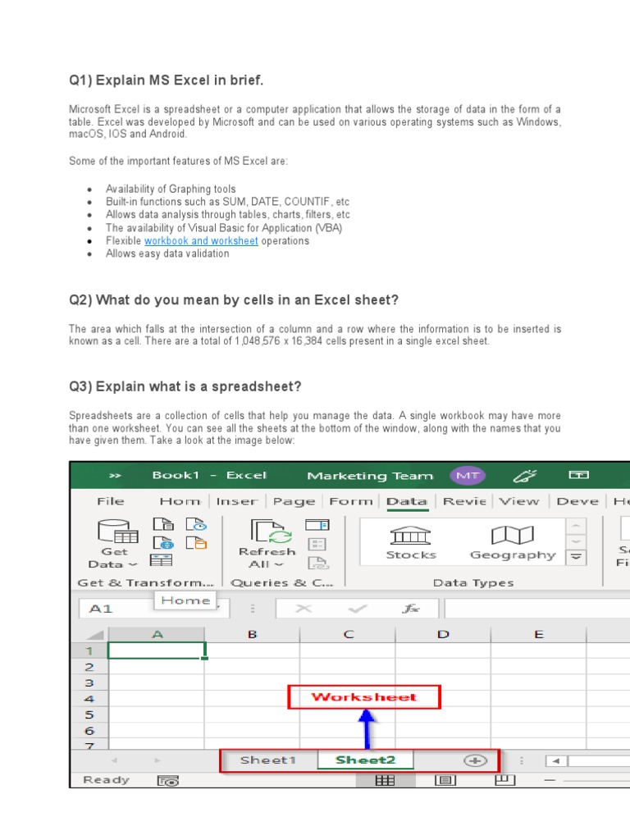Click the Cancel (X) formula bar button
This screenshot has width=630, height=840.
click(x=304, y=609)
